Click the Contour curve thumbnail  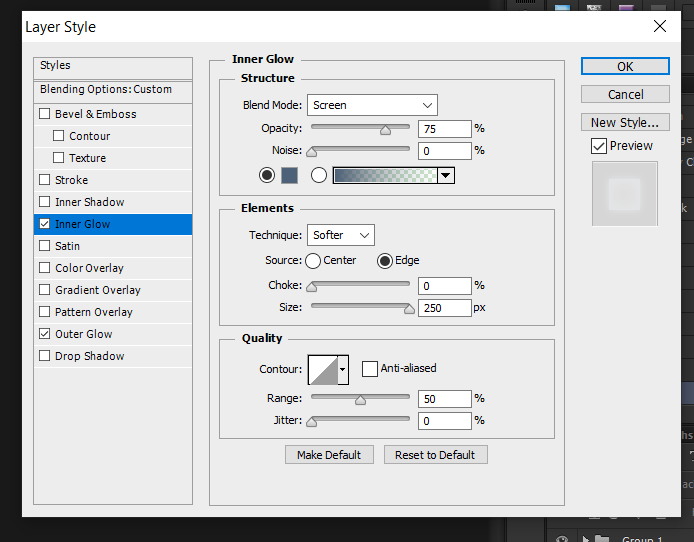click(x=322, y=369)
